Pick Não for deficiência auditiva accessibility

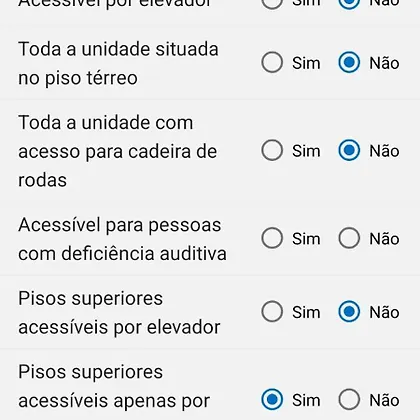pos(349,238)
